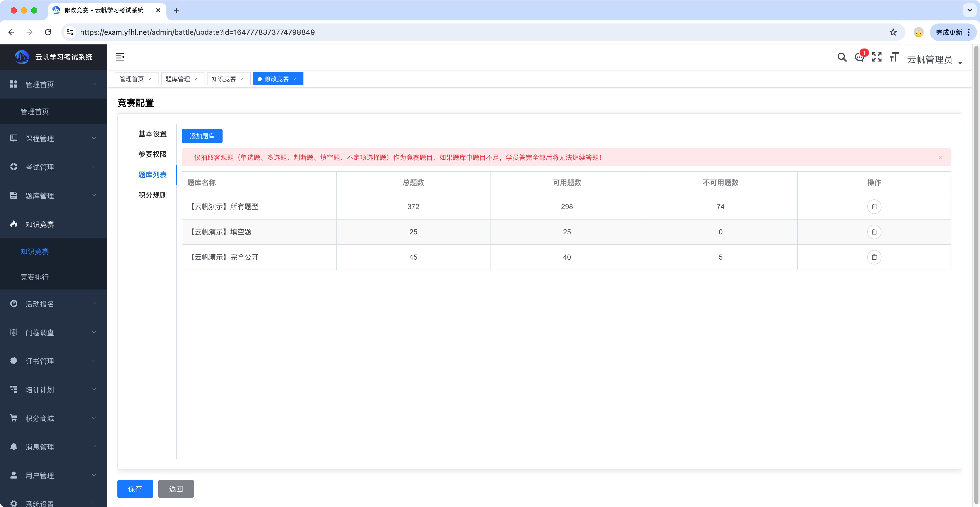Viewport: 980px width, 507px height.
Task: Dismiss the red warning alert banner
Action: (x=940, y=158)
